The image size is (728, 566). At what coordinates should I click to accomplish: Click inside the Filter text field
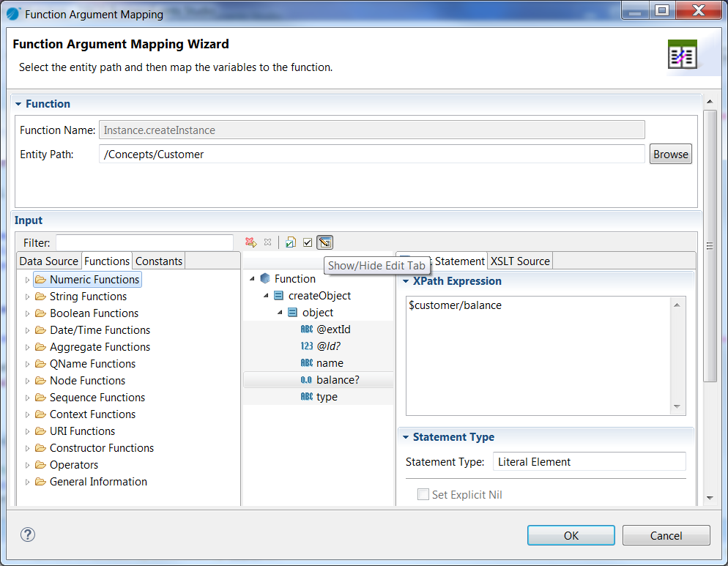pos(144,242)
